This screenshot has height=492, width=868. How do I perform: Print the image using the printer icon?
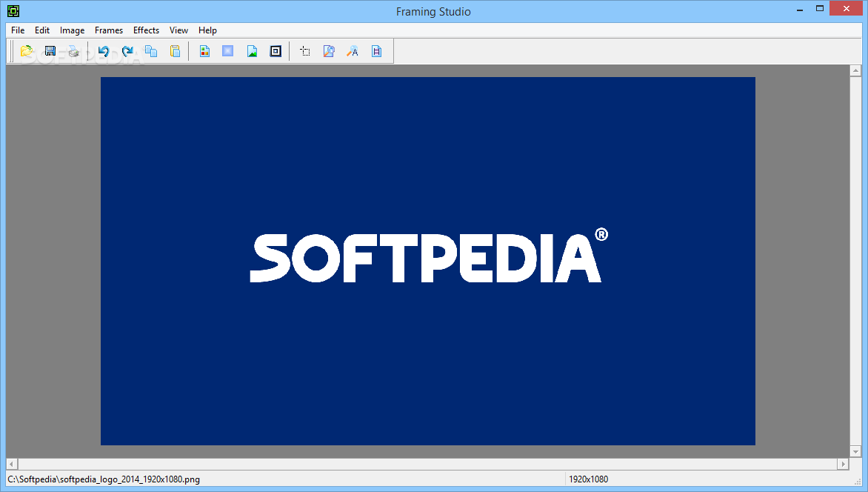coord(73,51)
